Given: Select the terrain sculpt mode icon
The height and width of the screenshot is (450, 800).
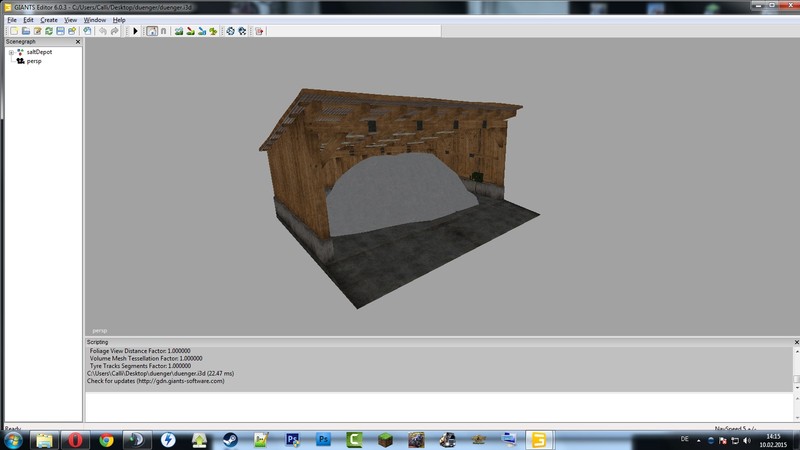Looking at the screenshot, I should pos(178,31).
